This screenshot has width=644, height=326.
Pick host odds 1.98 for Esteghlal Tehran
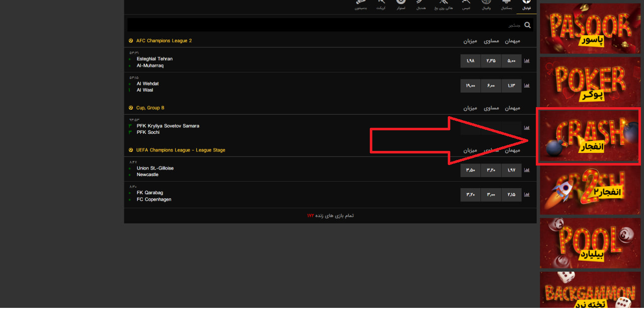470,61
